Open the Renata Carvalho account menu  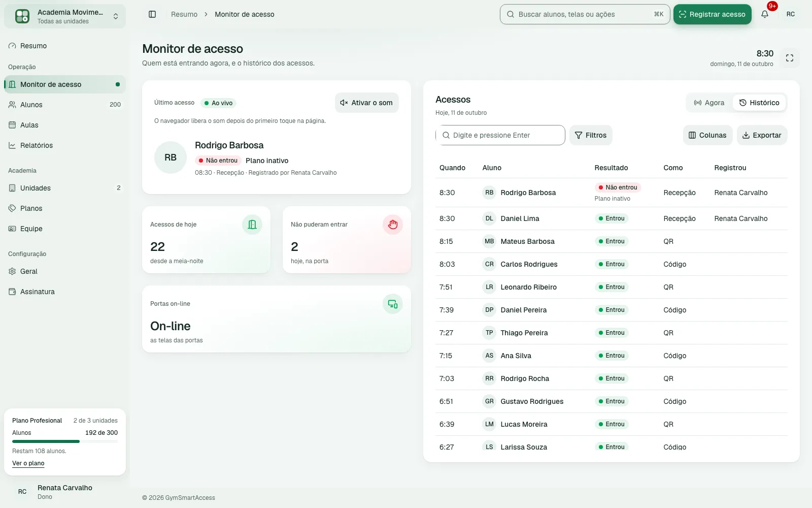[x=65, y=492]
